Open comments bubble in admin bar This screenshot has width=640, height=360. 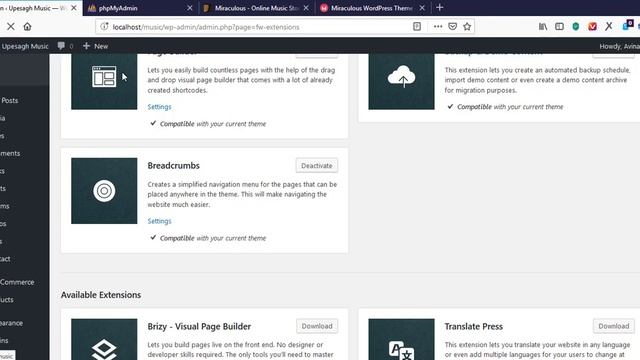[x=65, y=46]
